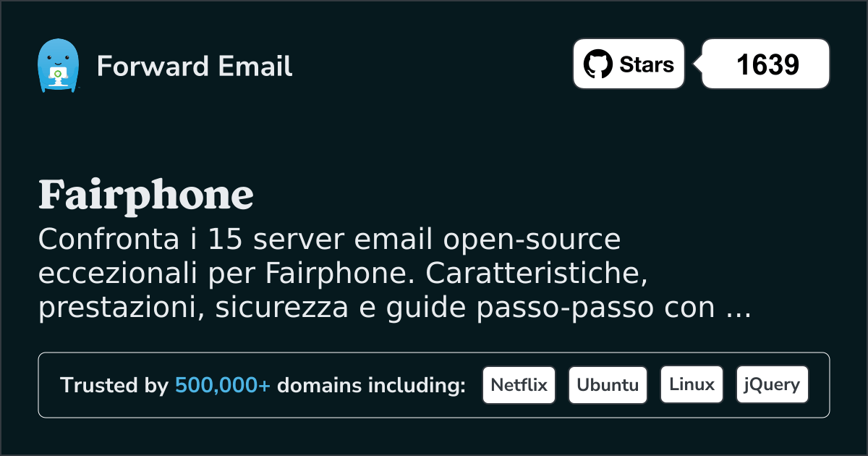Click the GitHub Stars button
The height and width of the screenshot is (456, 868).
[629, 64]
